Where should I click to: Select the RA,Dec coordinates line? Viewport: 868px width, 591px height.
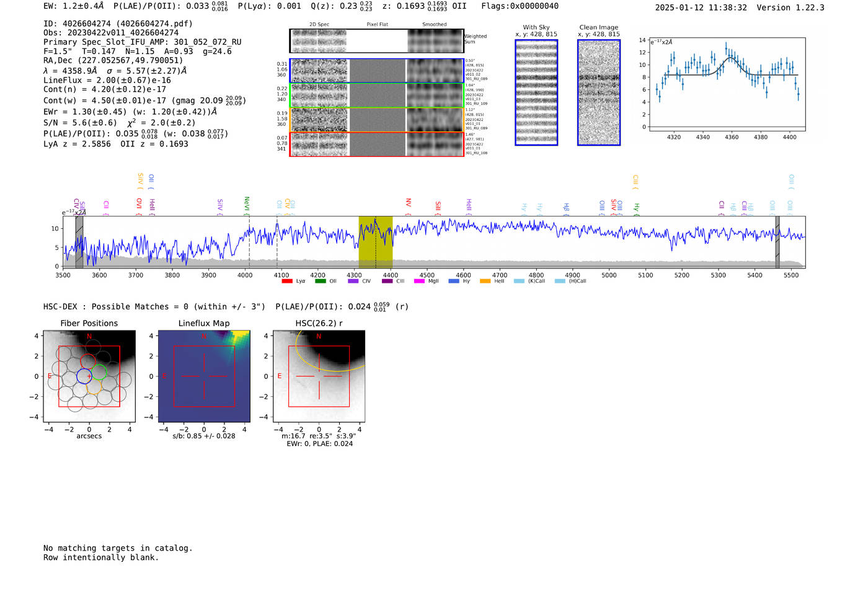[x=113, y=61]
